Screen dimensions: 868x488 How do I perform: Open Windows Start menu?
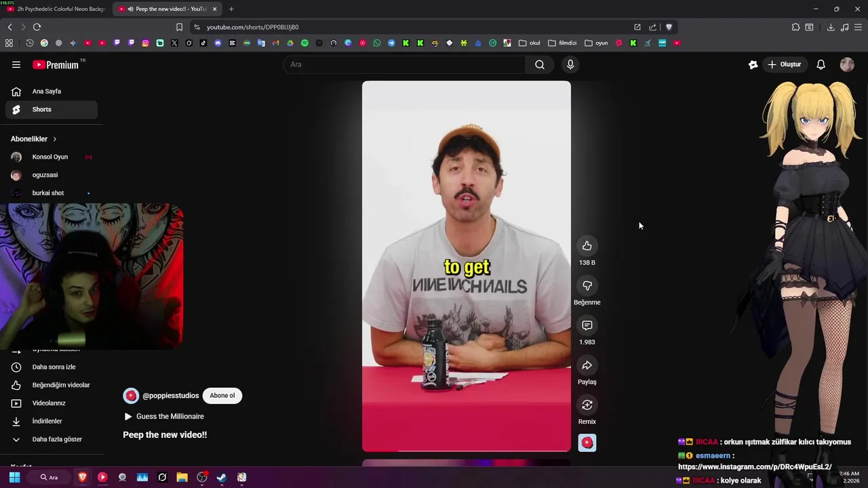tap(14, 477)
